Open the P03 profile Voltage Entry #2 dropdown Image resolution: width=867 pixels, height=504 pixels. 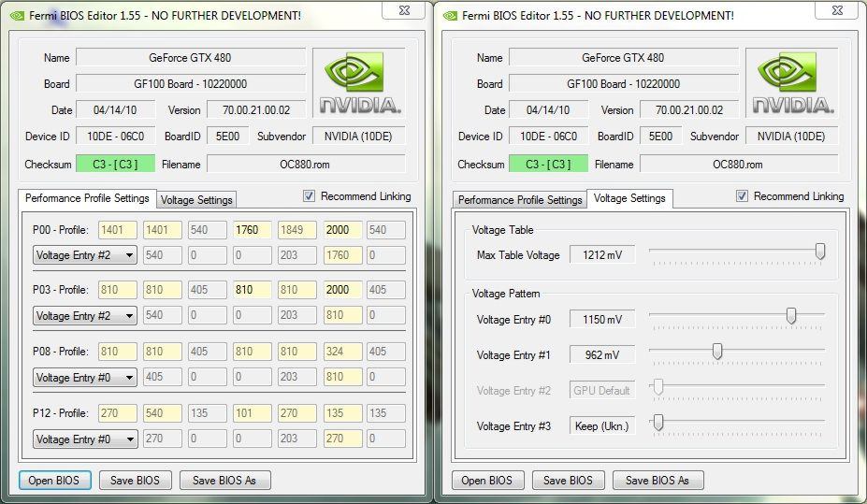tap(84, 315)
